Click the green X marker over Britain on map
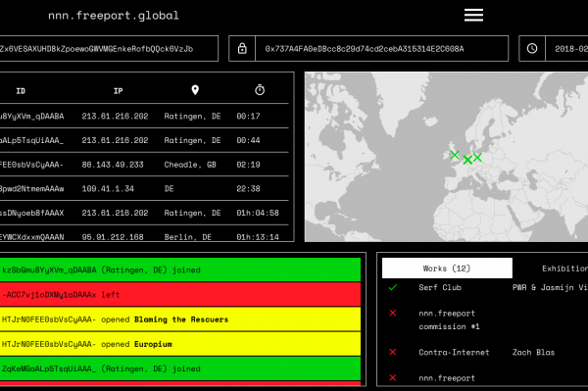588x391 pixels. (455, 155)
